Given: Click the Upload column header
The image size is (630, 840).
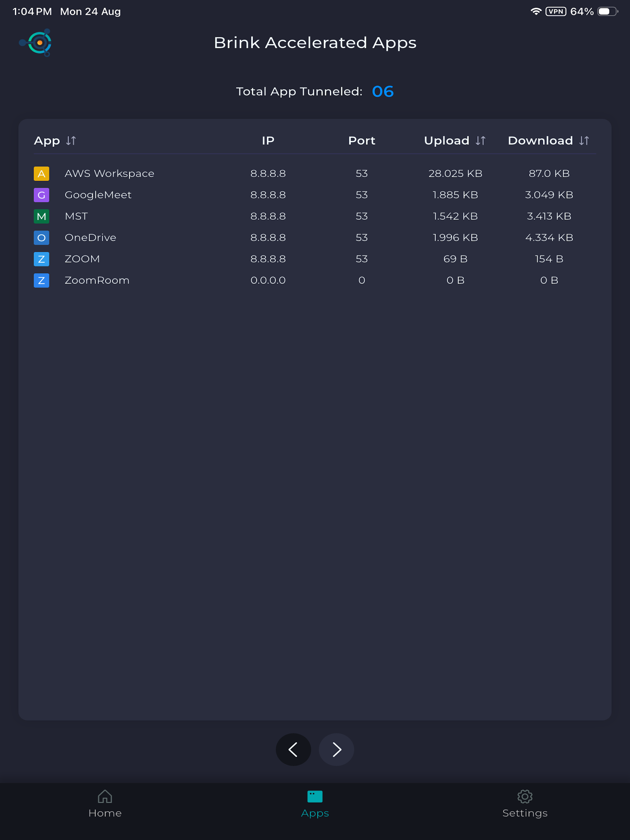Looking at the screenshot, I should pyautogui.click(x=447, y=141).
